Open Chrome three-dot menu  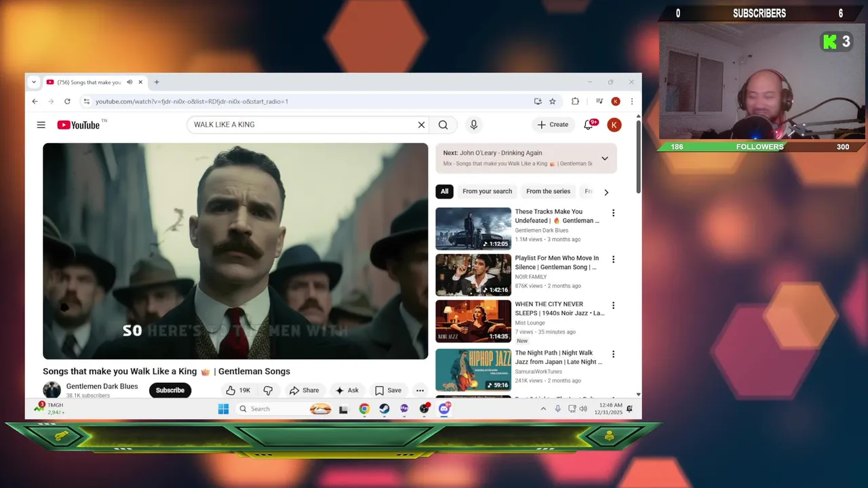pos(632,102)
